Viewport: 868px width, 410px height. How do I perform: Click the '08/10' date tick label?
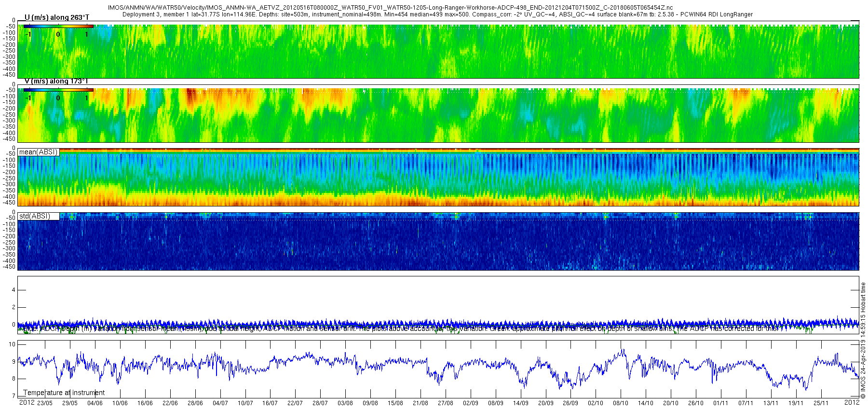621,403
